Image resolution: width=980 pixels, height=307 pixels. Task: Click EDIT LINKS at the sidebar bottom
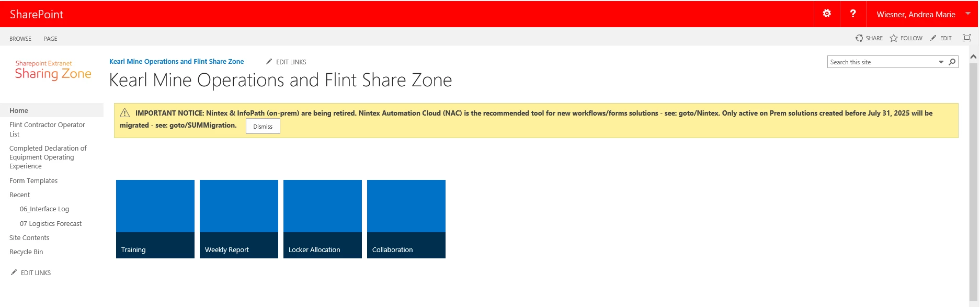coord(31,272)
